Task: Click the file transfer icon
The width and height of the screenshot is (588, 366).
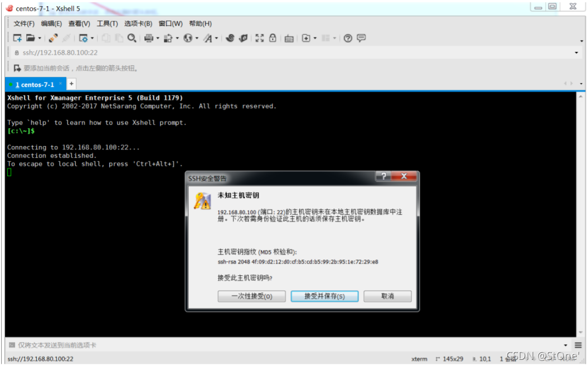Action: click(168, 38)
